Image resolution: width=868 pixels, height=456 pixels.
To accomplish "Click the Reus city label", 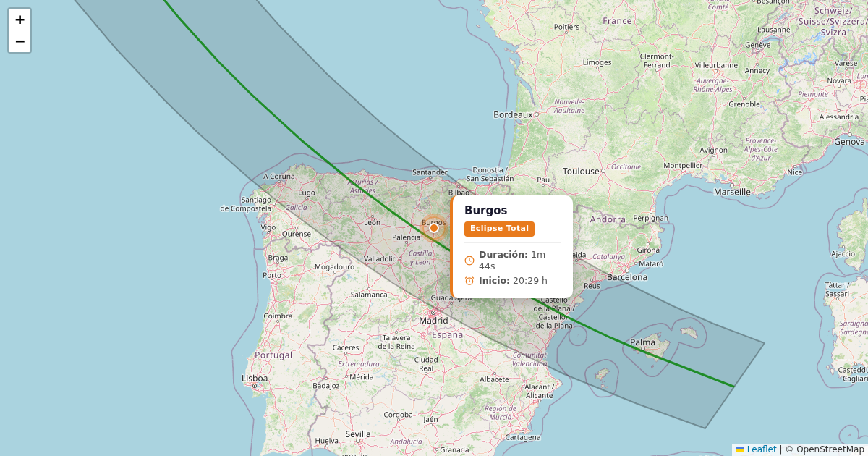I will pos(592,286).
